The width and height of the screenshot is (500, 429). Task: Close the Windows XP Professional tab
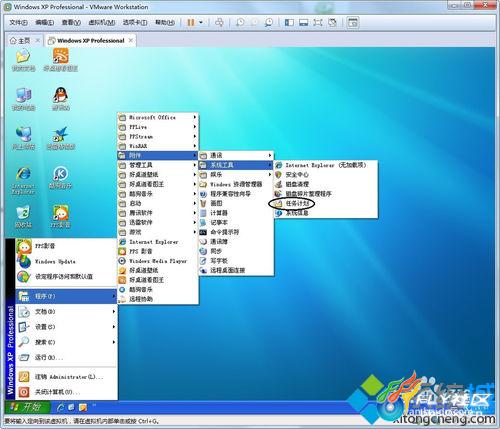(131, 40)
